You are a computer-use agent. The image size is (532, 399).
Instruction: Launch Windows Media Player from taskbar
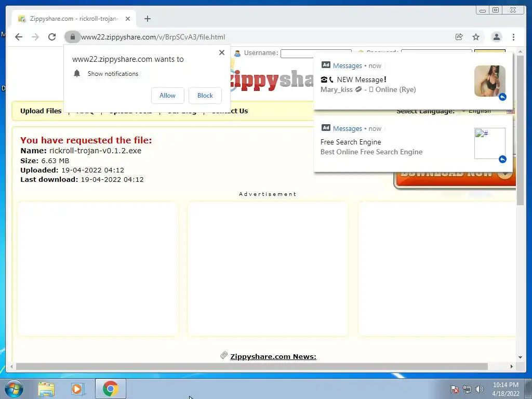click(78, 389)
